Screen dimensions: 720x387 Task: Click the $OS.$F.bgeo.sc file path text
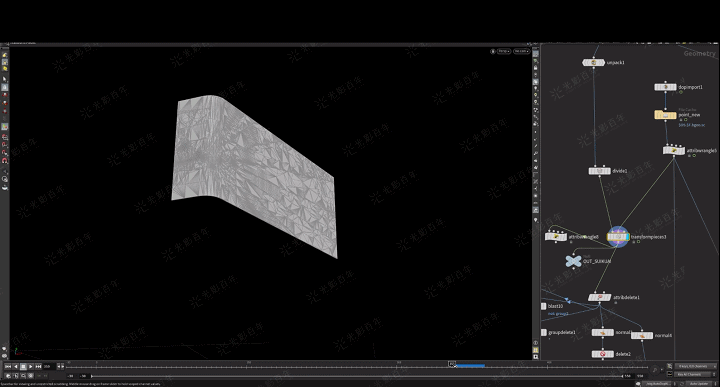(x=692, y=125)
